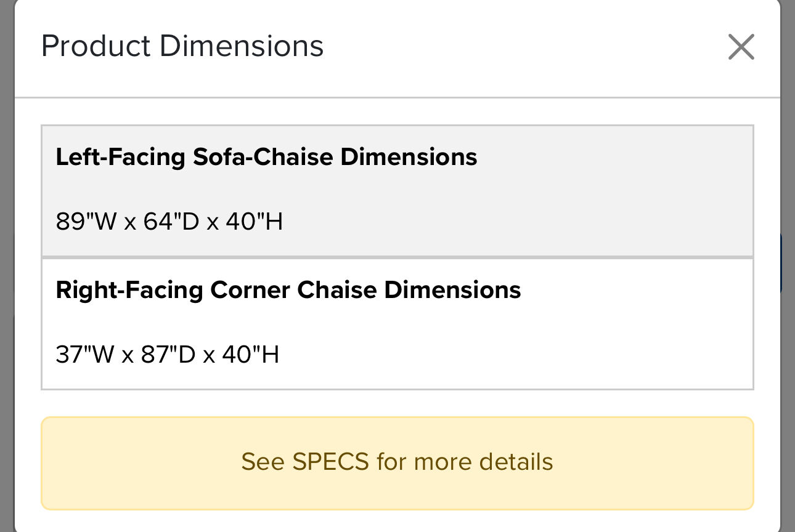Click the word Left-Facing in the first heading
Image resolution: width=795 pixels, height=532 pixels.
pyautogui.click(x=121, y=157)
